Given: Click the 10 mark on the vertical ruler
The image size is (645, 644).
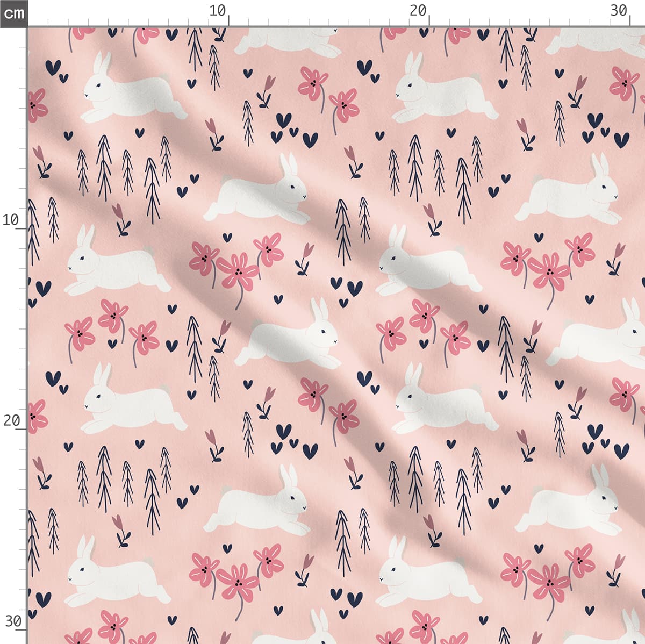Looking at the screenshot, I should click(x=11, y=220).
